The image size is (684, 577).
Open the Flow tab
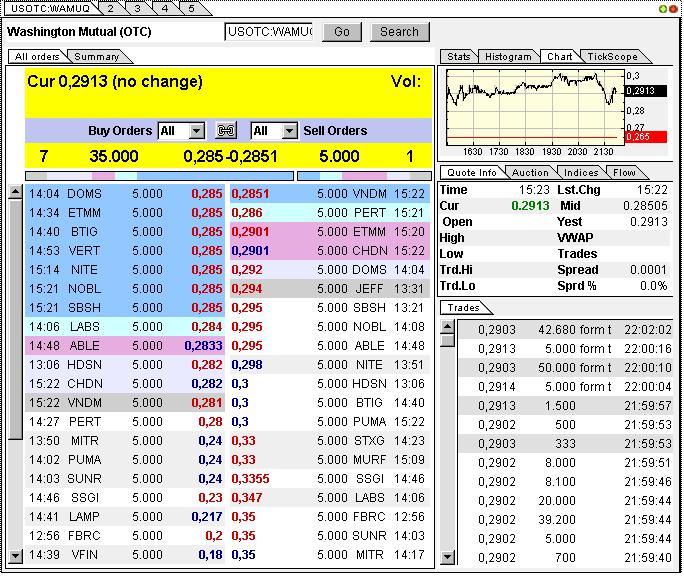click(x=624, y=173)
